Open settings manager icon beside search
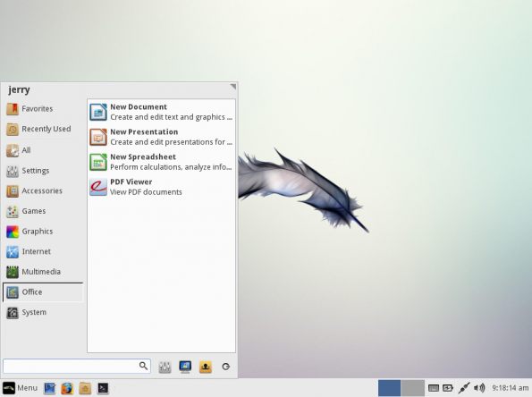Image resolution: width=532 pixels, height=397 pixels. click(x=165, y=367)
